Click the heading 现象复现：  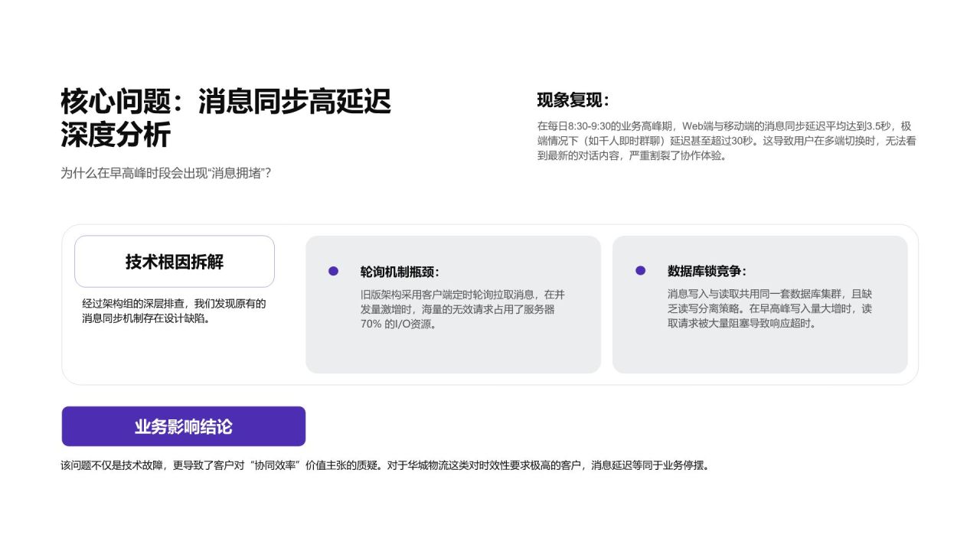coord(573,100)
